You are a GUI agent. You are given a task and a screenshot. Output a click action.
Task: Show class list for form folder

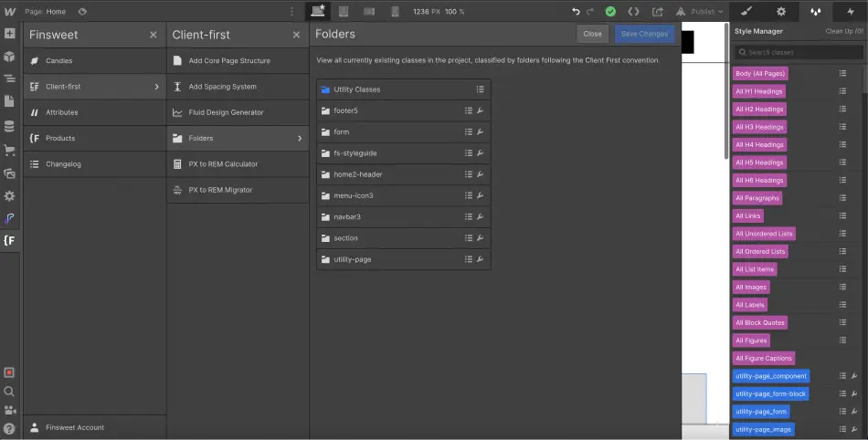point(469,132)
